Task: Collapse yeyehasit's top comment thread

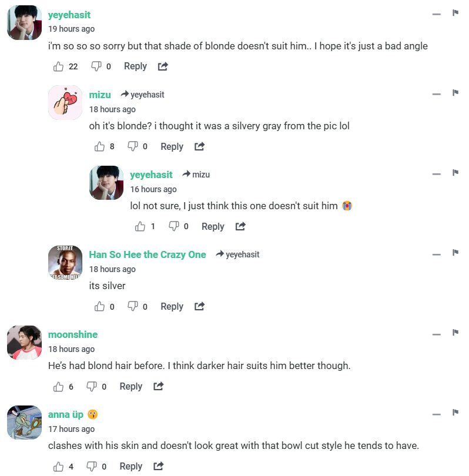Action: pos(436,14)
